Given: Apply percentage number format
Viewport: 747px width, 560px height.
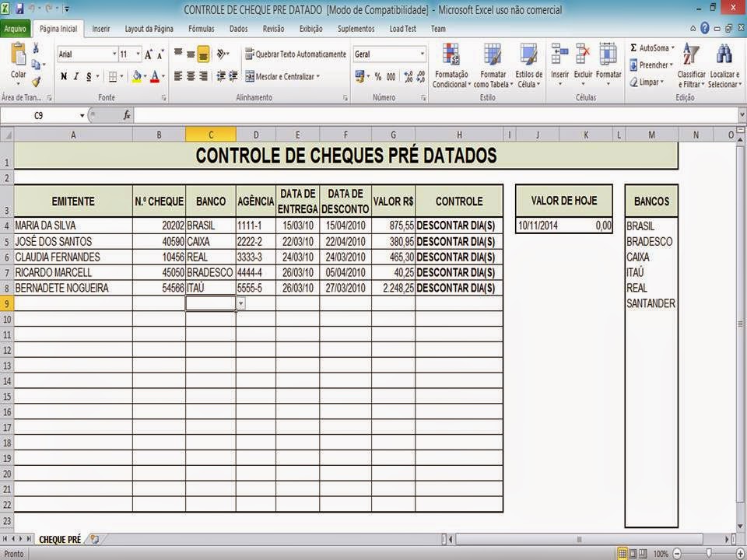Looking at the screenshot, I should (377, 76).
